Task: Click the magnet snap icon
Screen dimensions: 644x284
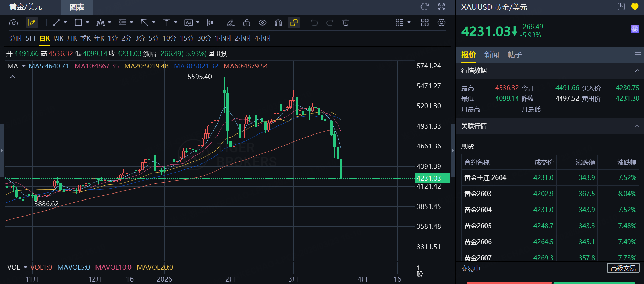Action: click(278, 23)
